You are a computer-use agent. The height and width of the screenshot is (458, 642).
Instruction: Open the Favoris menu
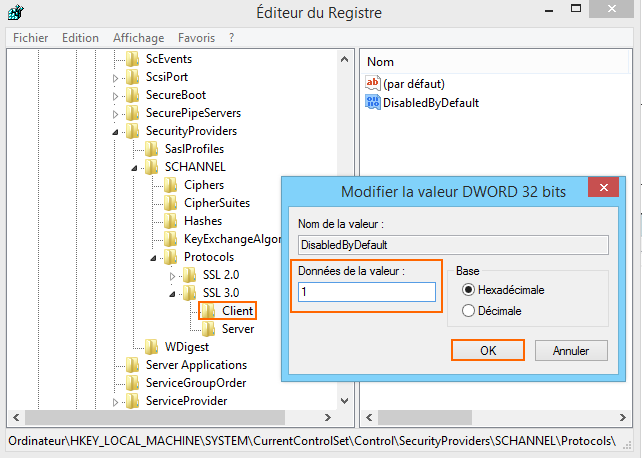pyautogui.click(x=196, y=38)
